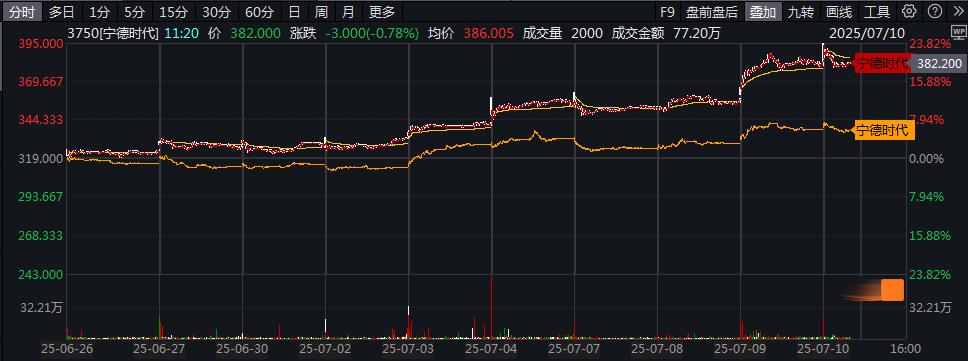Image resolution: width=968 pixels, height=361 pixels.
Task: Select the 30分 period tab
Action: [216, 11]
